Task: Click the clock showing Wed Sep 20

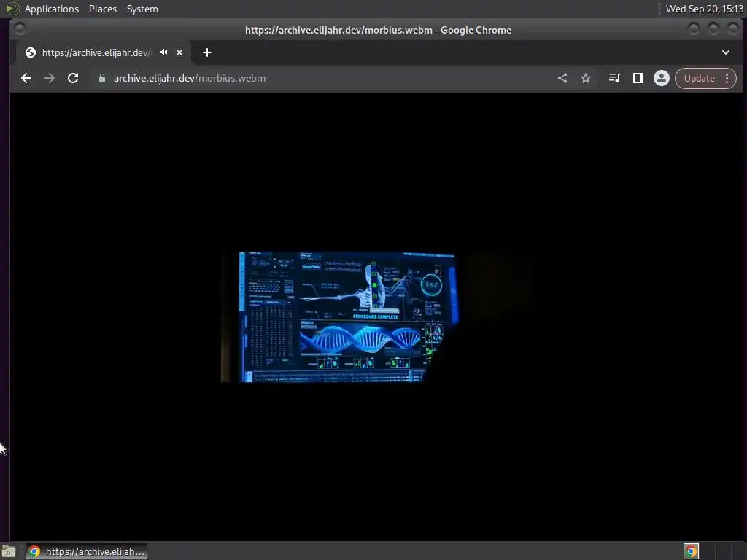Action: (x=704, y=9)
